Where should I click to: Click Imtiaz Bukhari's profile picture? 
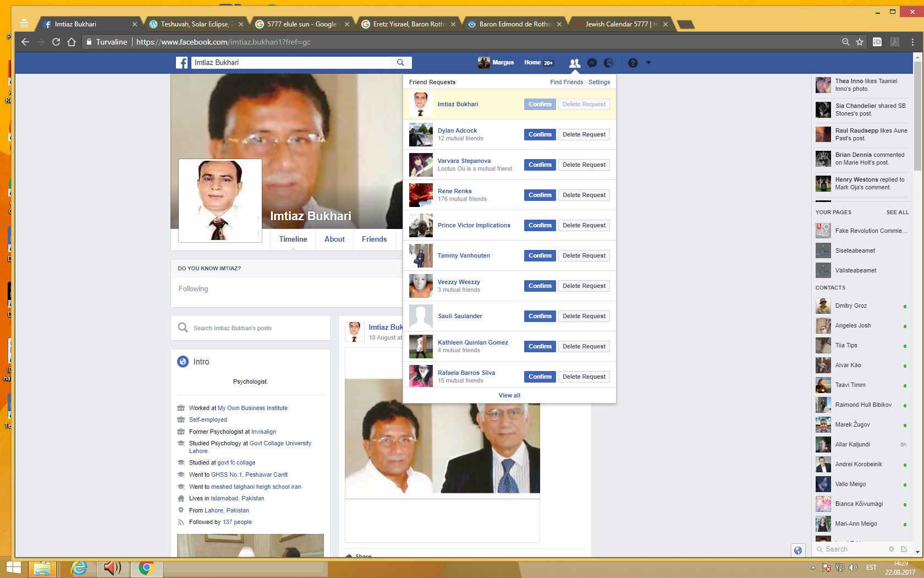coord(220,200)
